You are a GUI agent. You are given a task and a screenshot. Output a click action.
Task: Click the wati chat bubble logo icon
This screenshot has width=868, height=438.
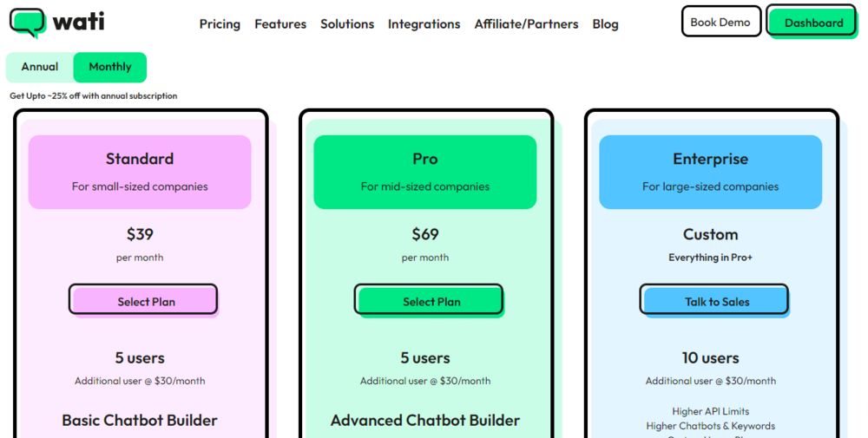(x=28, y=23)
